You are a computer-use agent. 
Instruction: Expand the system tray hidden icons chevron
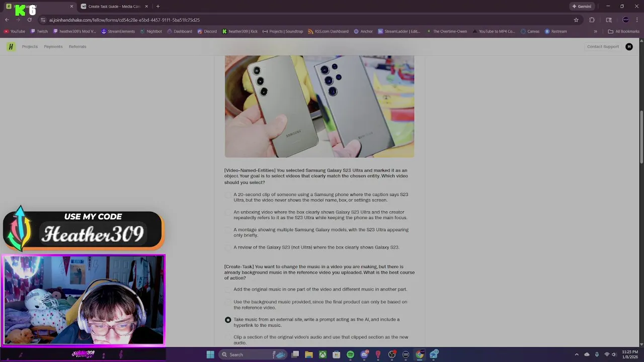click(577, 354)
